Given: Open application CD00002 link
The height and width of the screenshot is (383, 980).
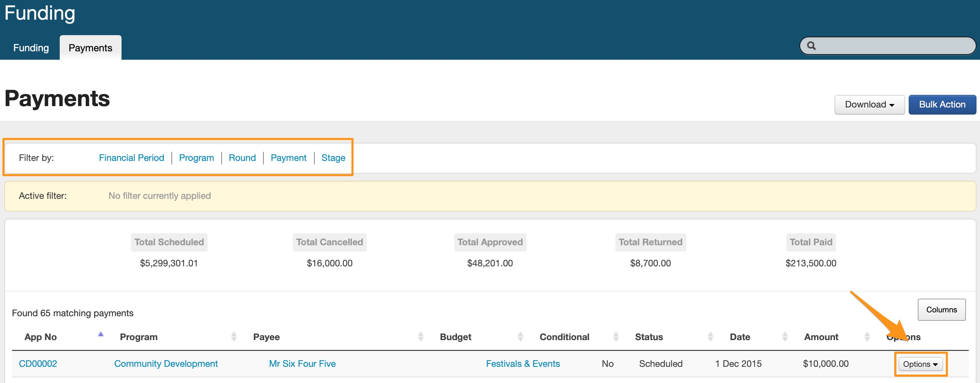Looking at the screenshot, I should tap(38, 364).
